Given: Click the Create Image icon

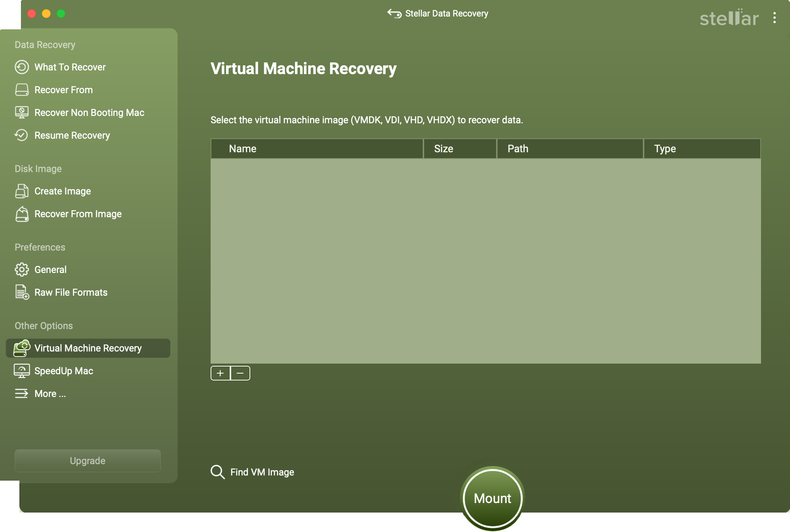Looking at the screenshot, I should pyautogui.click(x=22, y=191).
